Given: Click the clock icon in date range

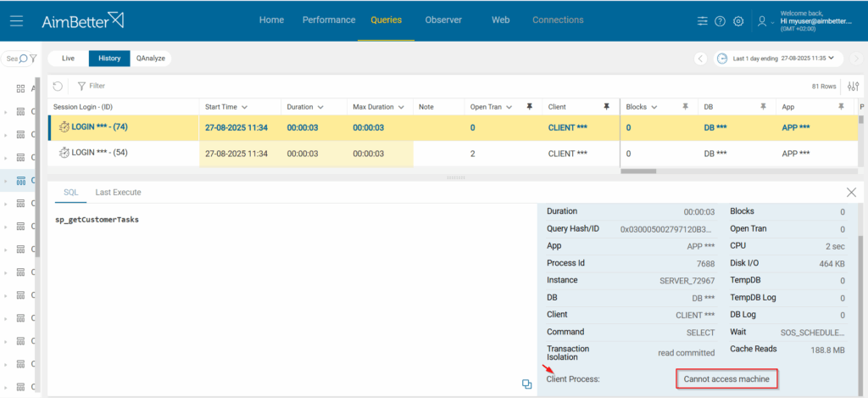Looking at the screenshot, I should 723,59.
